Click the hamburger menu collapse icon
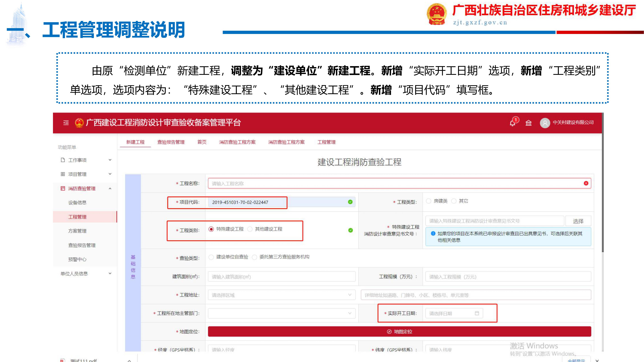 pos(66,123)
